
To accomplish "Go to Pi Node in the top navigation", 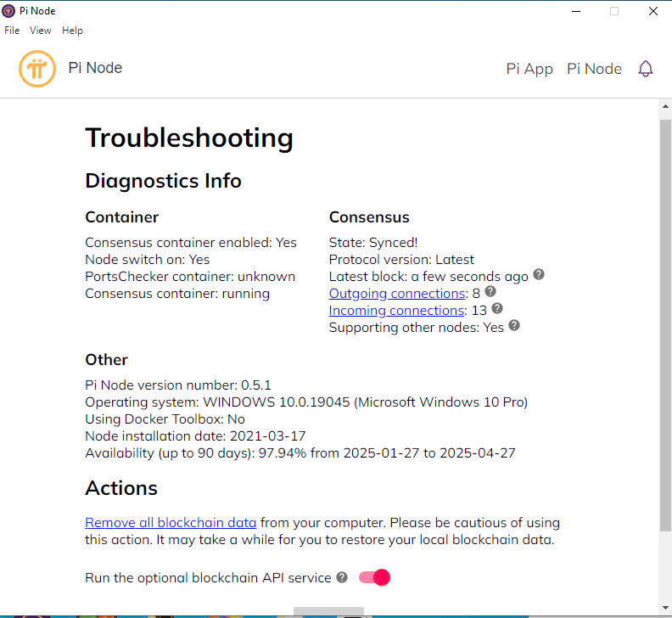I will pyautogui.click(x=594, y=69).
